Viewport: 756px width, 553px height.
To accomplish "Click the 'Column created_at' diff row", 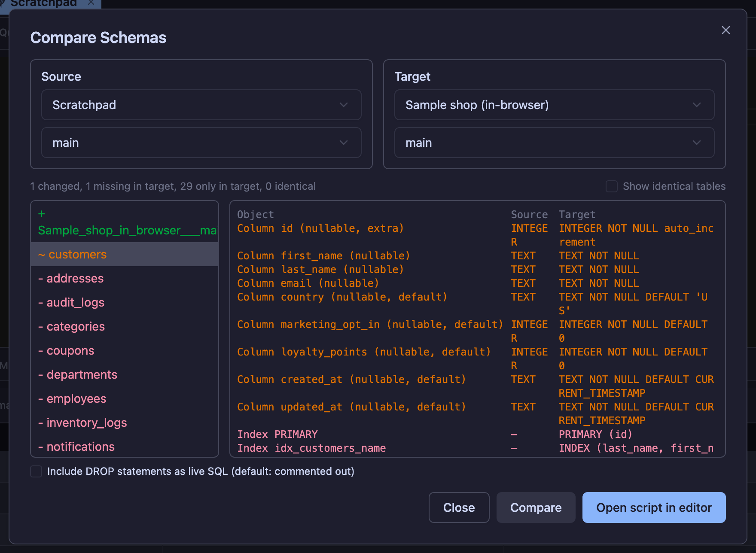I will [477, 386].
